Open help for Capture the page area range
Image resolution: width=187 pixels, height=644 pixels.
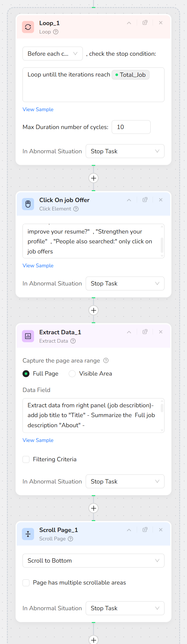tap(106, 360)
